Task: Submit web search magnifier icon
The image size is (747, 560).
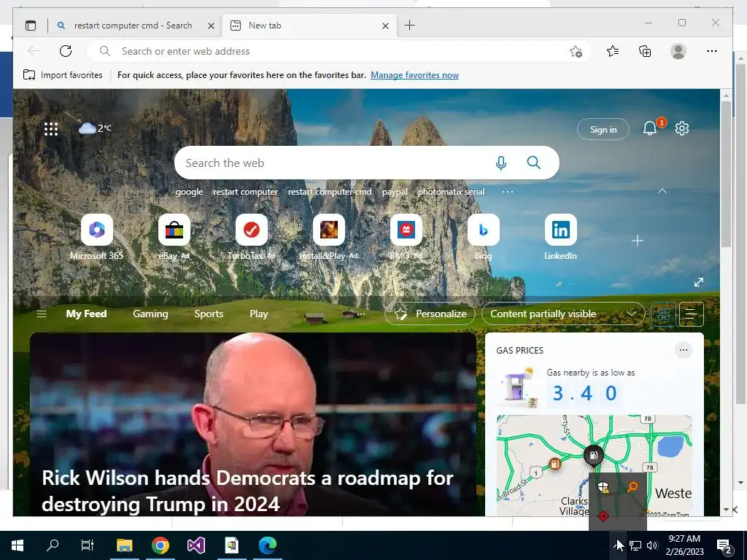Action: tap(533, 163)
